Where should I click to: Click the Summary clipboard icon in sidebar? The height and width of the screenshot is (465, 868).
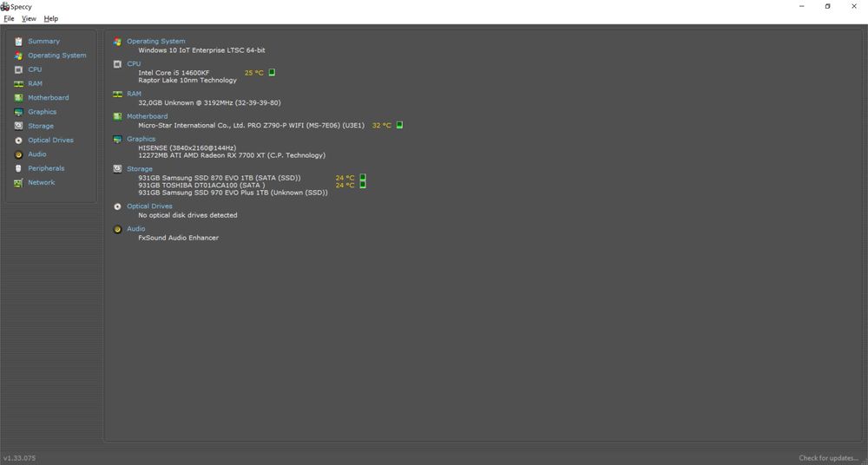click(x=18, y=42)
